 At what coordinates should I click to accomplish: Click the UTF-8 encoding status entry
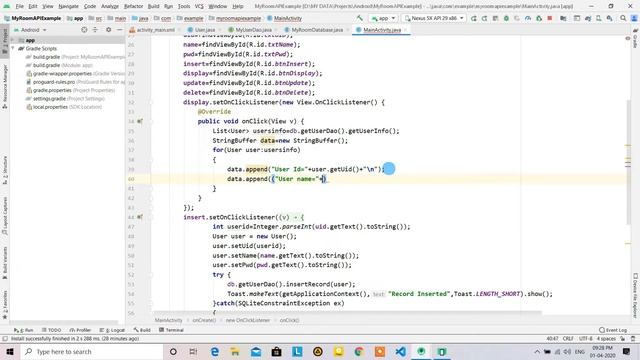click(x=585, y=339)
